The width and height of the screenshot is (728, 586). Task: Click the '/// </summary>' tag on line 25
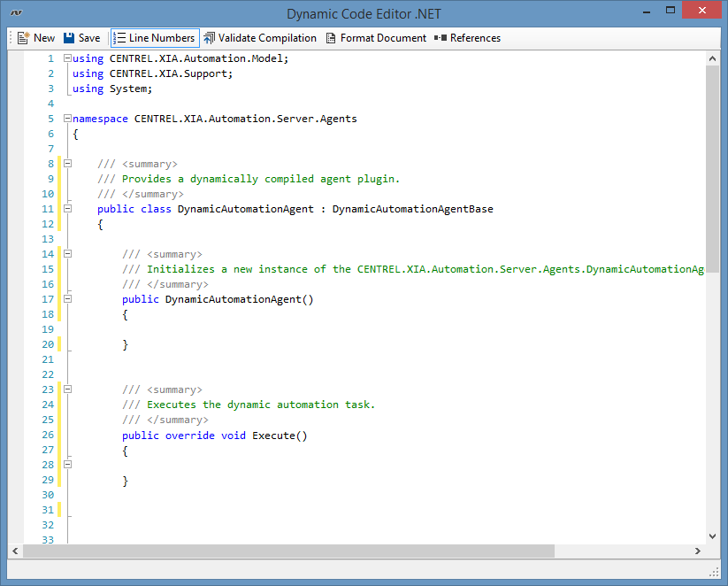[165, 420]
